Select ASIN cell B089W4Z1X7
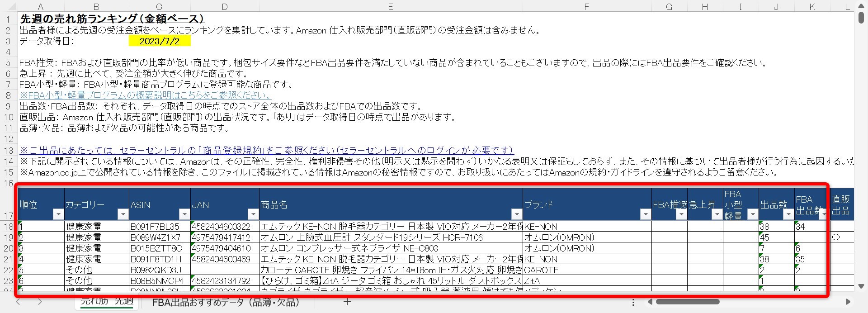Image resolution: width=868 pixels, height=313 pixels. click(x=159, y=237)
